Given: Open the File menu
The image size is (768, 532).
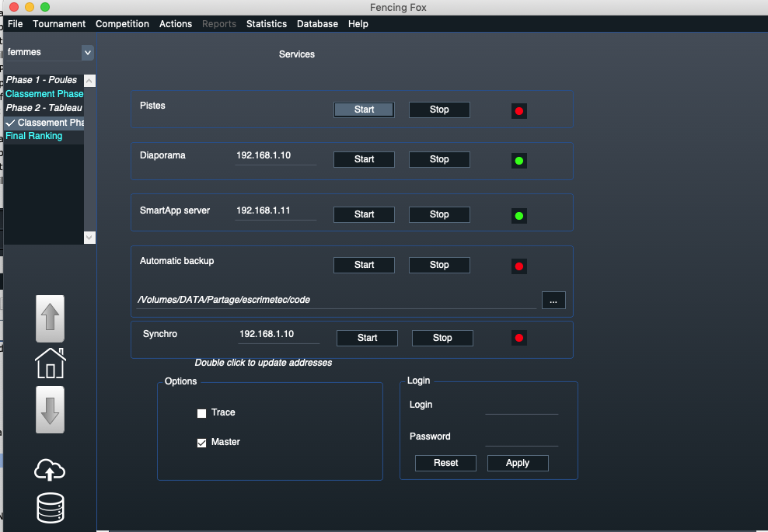Looking at the screenshot, I should tap(16, 24).
